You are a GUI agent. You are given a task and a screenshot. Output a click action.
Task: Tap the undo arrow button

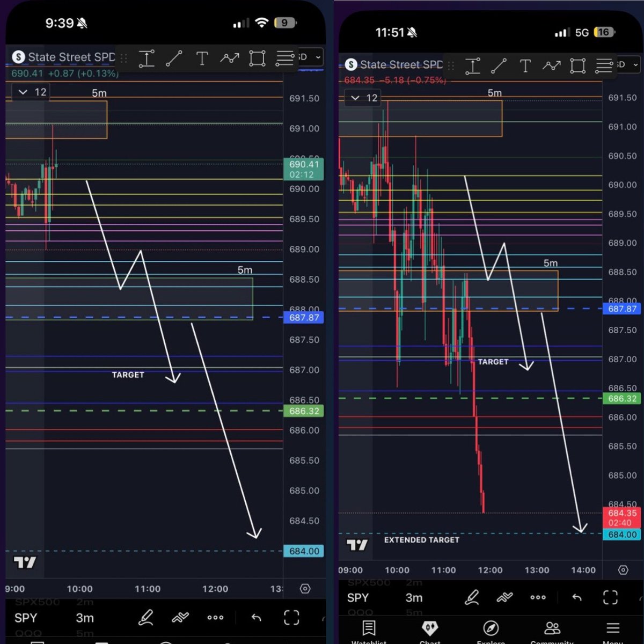click(x=577, y=597)
